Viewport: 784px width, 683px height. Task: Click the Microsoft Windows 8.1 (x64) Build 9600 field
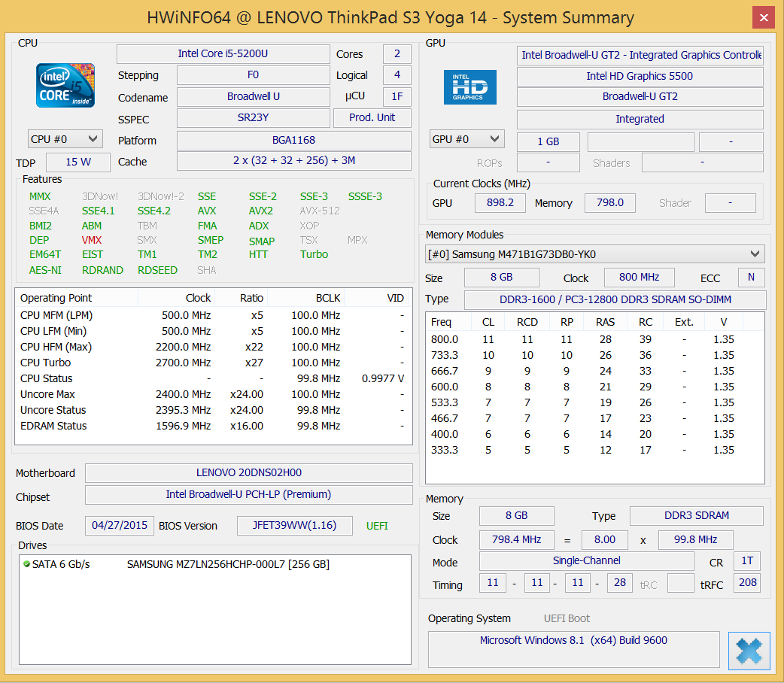click(x=573, y=649)
